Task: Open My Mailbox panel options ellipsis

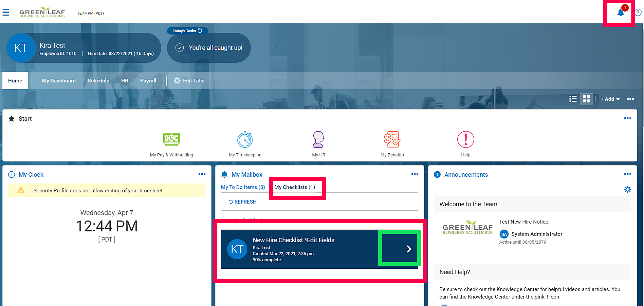Action: click(x=415, y=174)
